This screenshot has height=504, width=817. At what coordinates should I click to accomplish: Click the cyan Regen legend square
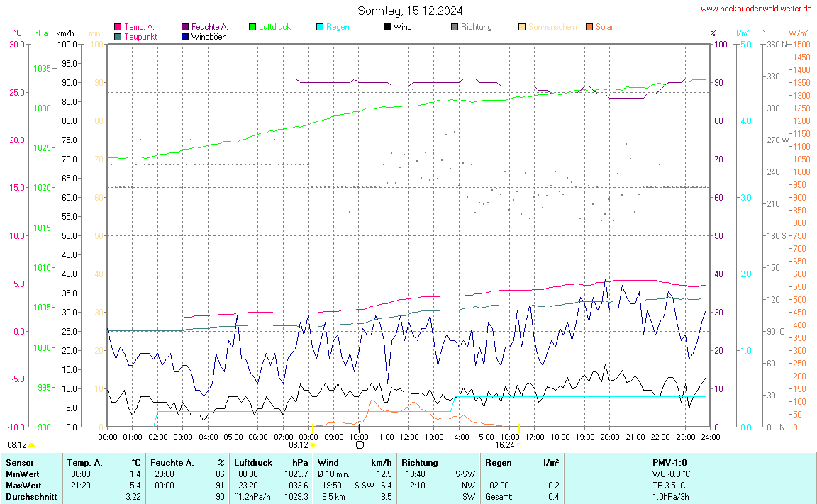point(320,27)
